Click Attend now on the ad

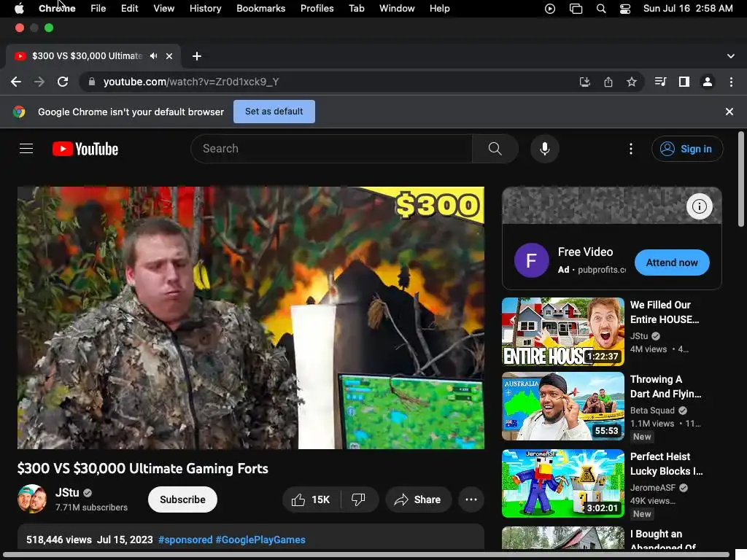click(x=672, y=262)
